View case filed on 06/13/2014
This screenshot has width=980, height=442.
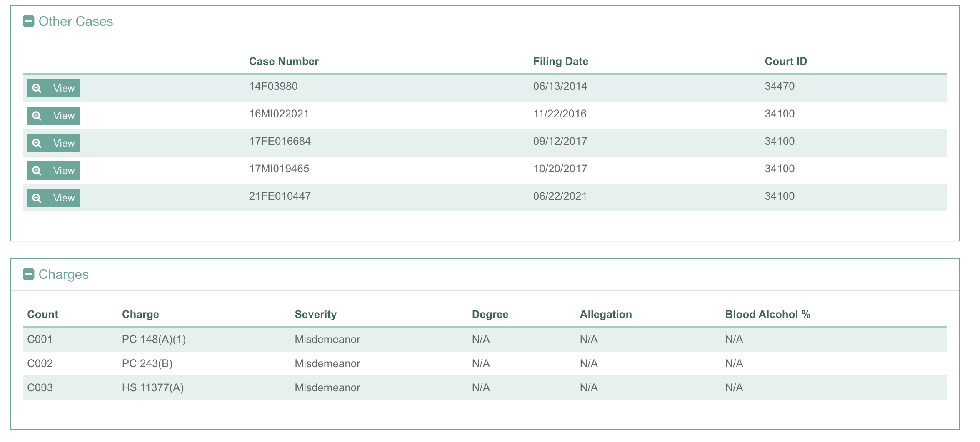pos(54,88)
